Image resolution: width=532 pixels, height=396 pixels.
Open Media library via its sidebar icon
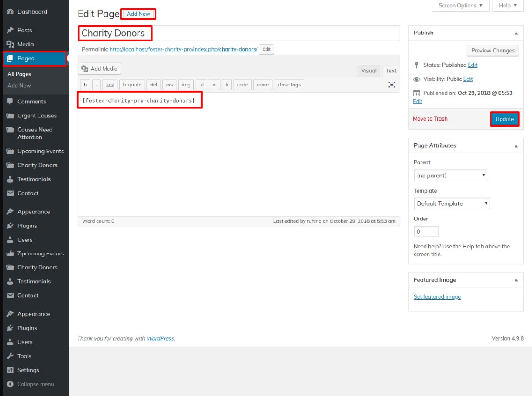10,44
